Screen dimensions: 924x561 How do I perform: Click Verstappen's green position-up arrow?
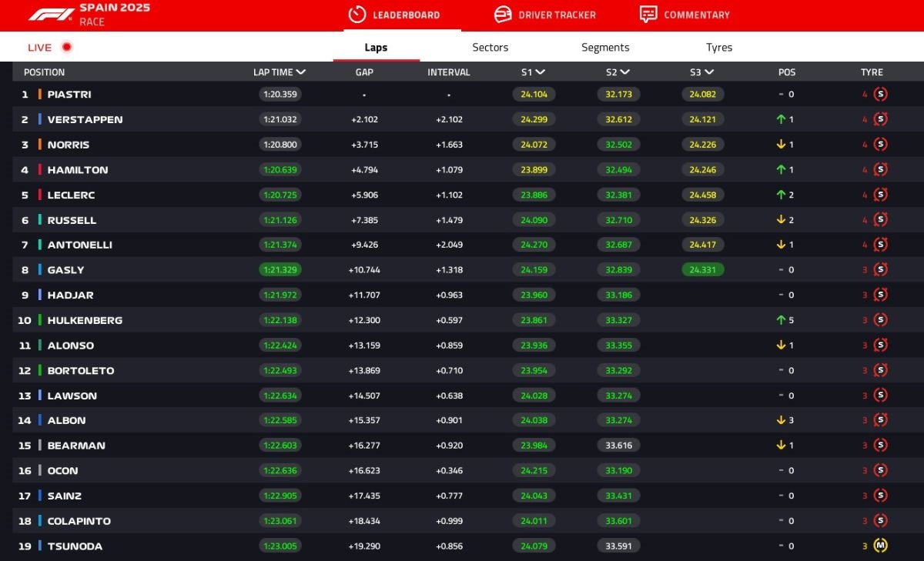pos(781,120)
